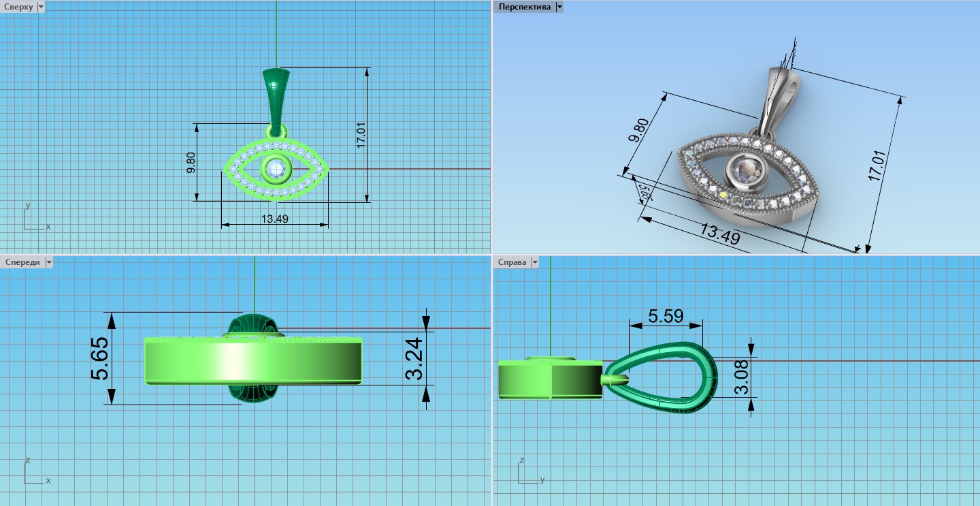Open the Сверху viewport dropdown arrow

click(x=41, y=7)
